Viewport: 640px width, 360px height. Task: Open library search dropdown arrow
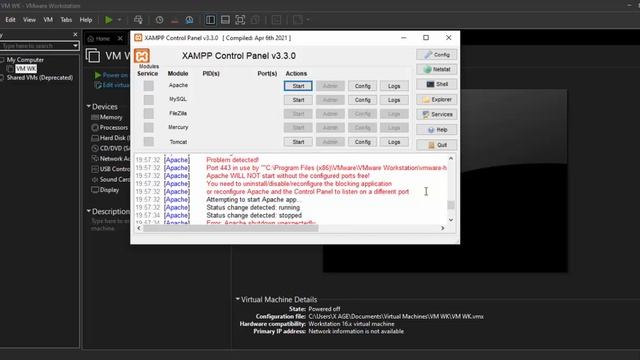coord(76,46)
